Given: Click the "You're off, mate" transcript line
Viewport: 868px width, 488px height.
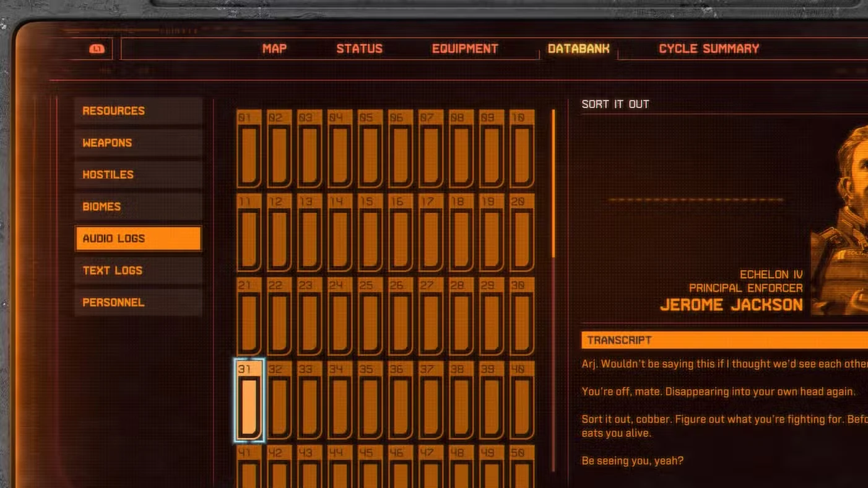Looking at the screenshot, I should tap(719, 391).
